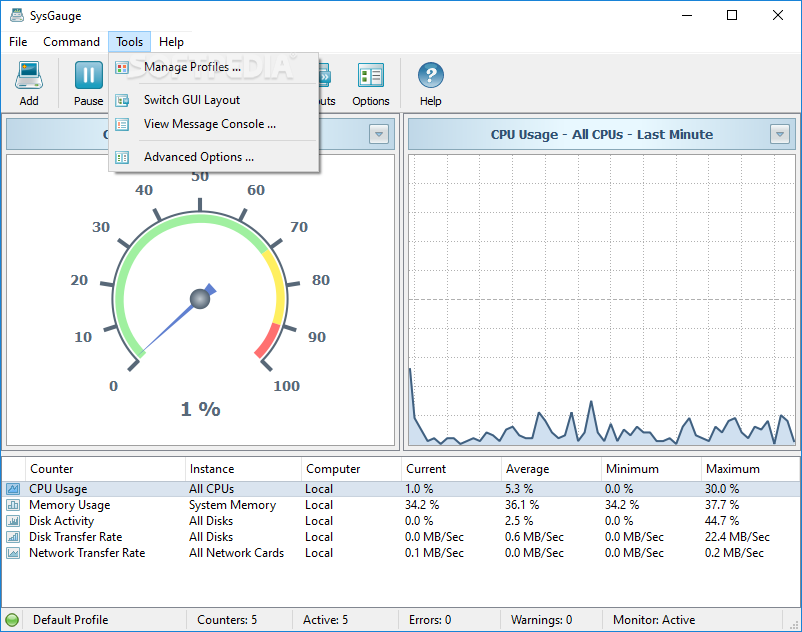Sort by the Counter column header
The height and width of the screenshot is (632, 802).
[105, 469]
